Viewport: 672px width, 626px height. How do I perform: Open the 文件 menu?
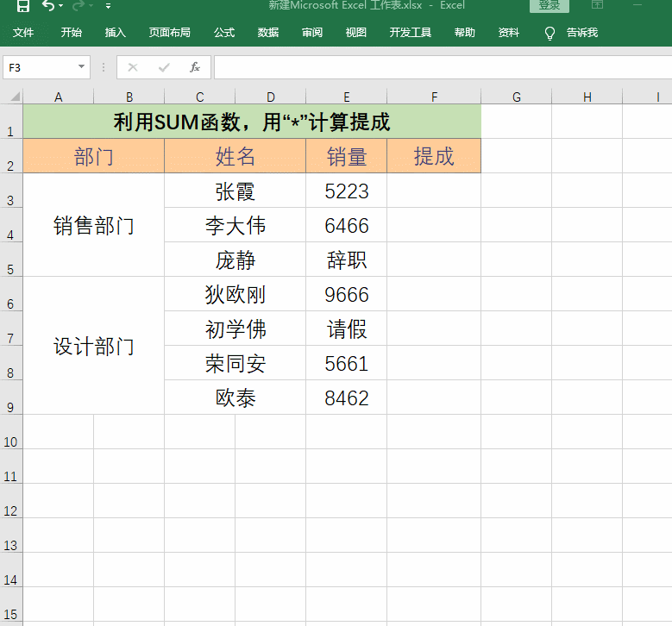[x=23, y=33]
